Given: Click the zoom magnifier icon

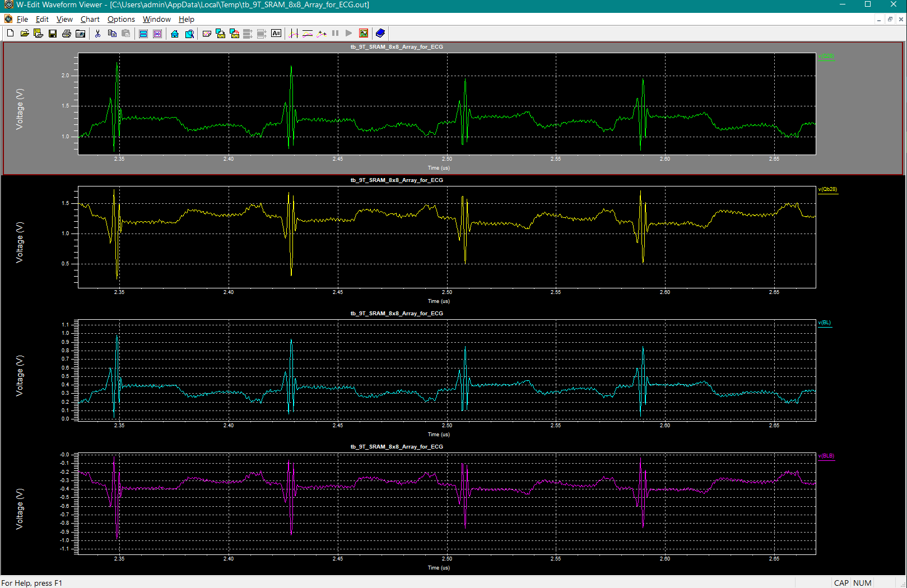Looking at the screenshot, I should (x=189, y=34).
